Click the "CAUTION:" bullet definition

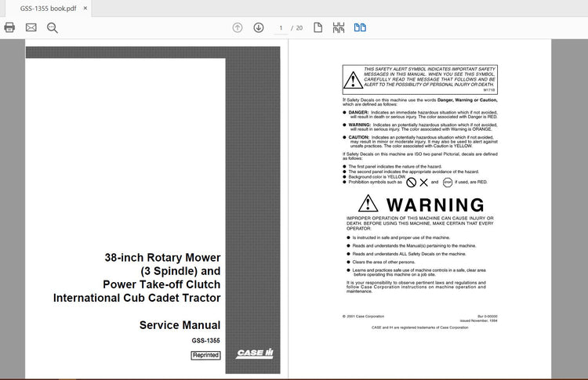pos(420,142)
